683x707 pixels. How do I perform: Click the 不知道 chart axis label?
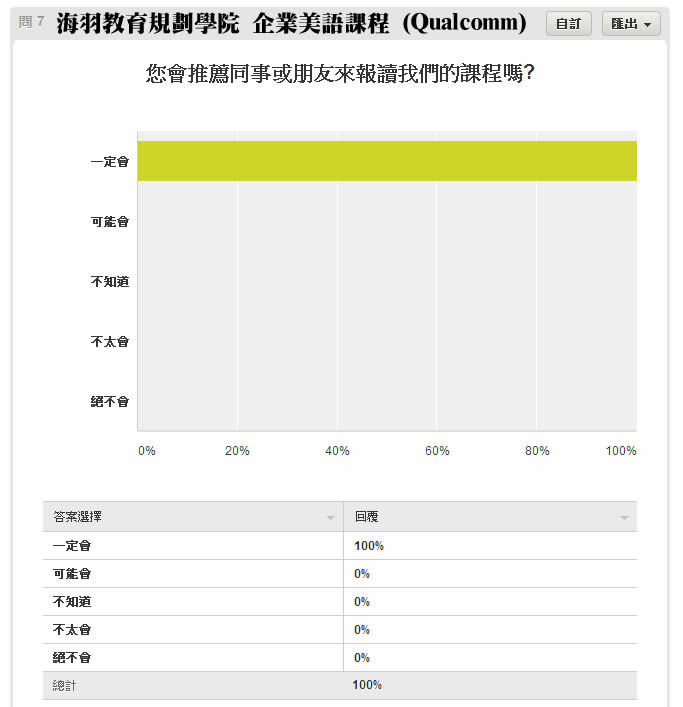[110, 281]
